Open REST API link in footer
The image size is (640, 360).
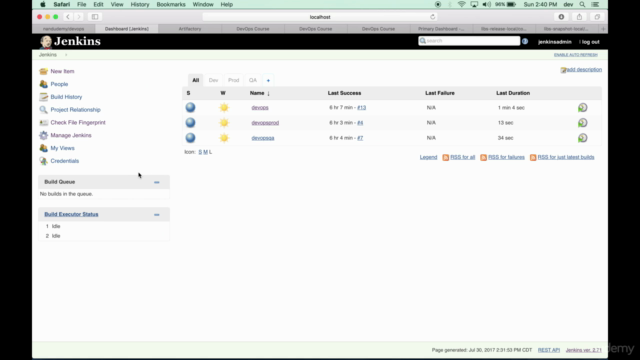tap(549, 350)
